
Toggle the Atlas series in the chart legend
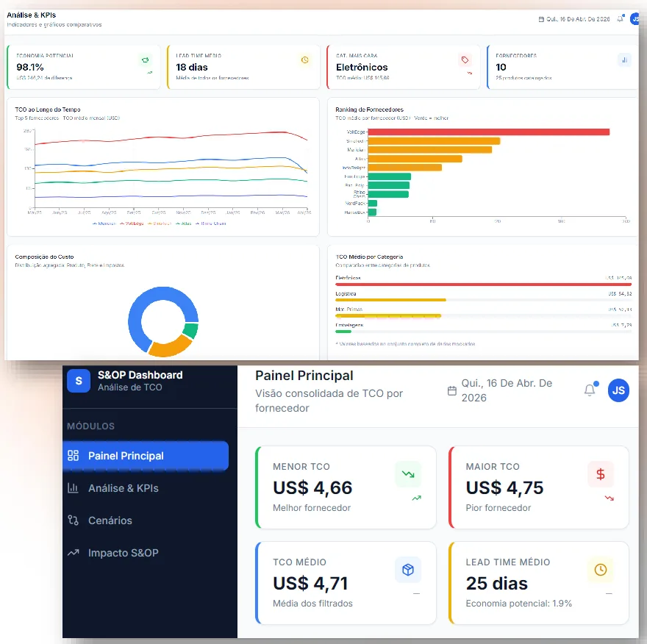tap(184, 223)
